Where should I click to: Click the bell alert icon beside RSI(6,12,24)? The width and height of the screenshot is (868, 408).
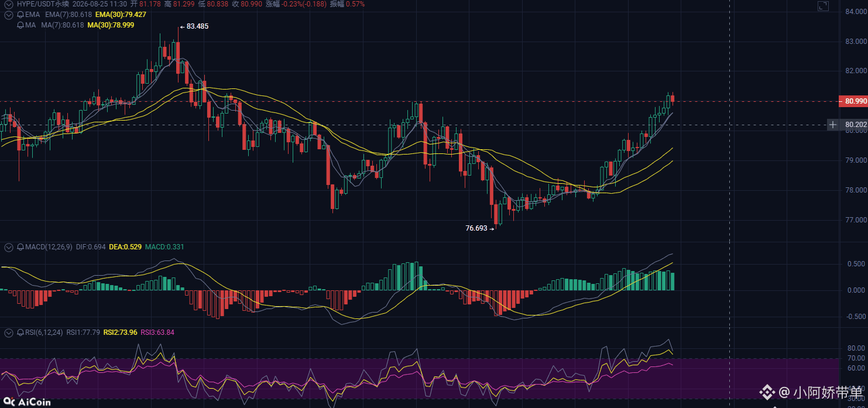pos(20,332)
